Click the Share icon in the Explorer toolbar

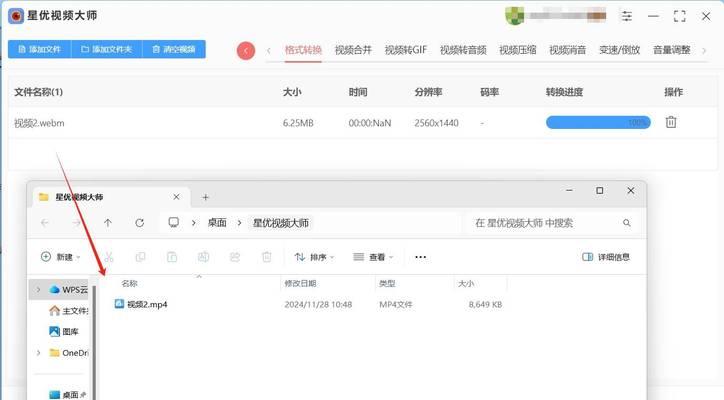[235, 257]
